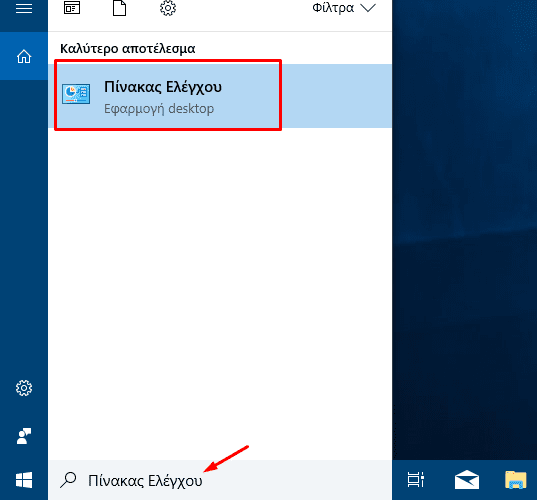
Task: Click the Εφαρμογή desktop subtitle text
Action: (x=159, y=109)
